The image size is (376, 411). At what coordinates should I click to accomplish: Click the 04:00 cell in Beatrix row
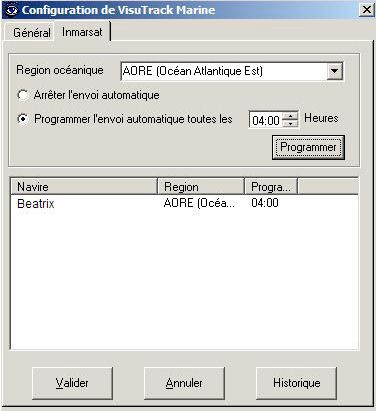pyautogui.click(x=265, y=203)
